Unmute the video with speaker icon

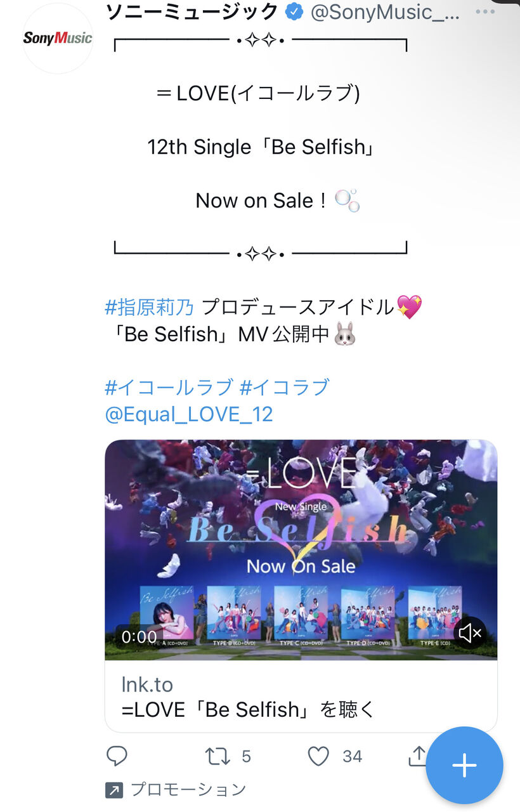click(x=470, y=632)
